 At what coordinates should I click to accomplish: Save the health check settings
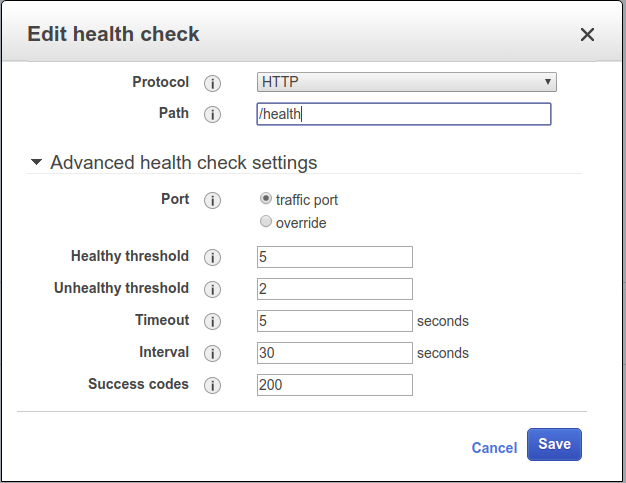point(554,445)
